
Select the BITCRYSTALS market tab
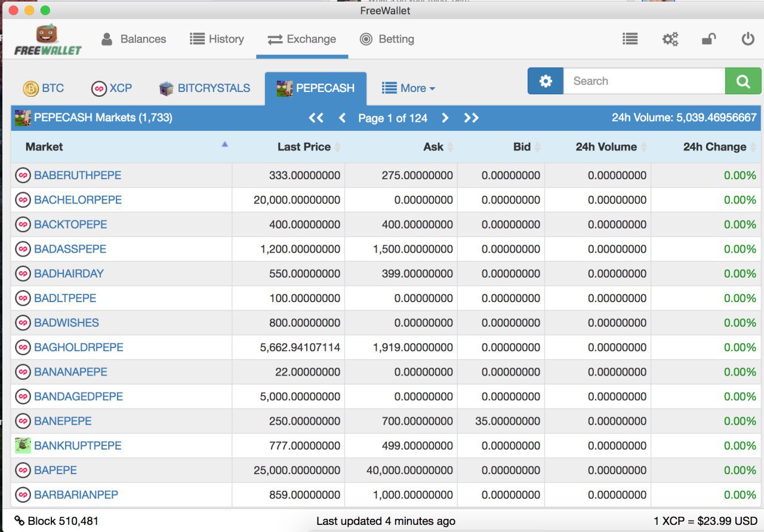tap(205, 88)
